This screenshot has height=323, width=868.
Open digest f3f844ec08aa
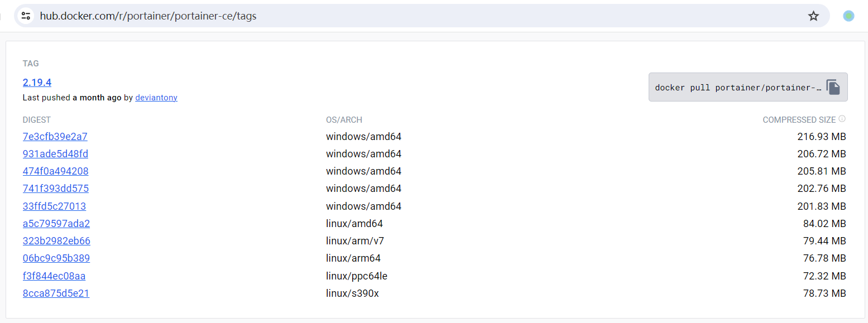pos(54,276)
